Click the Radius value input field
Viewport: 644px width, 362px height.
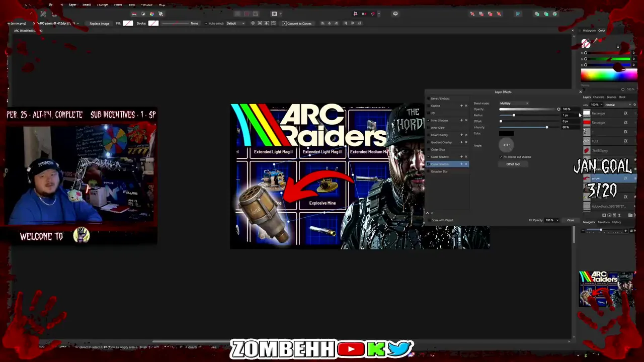[571, 115]
